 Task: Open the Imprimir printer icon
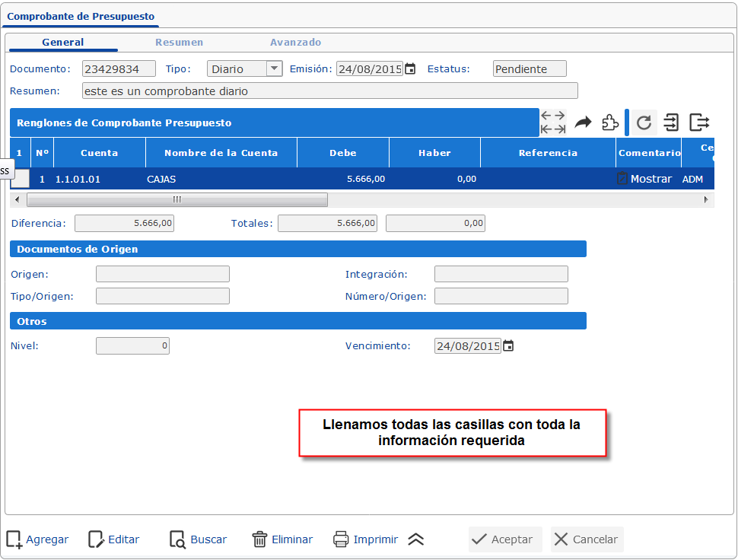(340, 539)
